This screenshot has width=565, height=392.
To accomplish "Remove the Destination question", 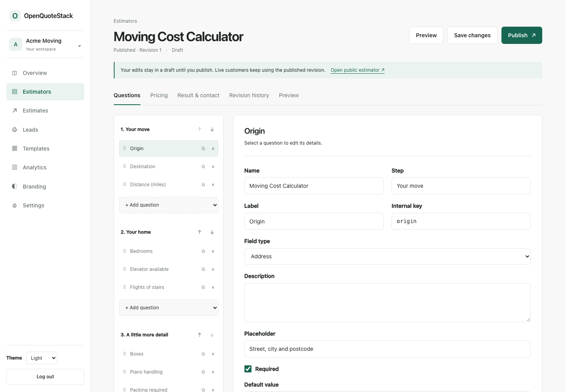I will [213, 167].
